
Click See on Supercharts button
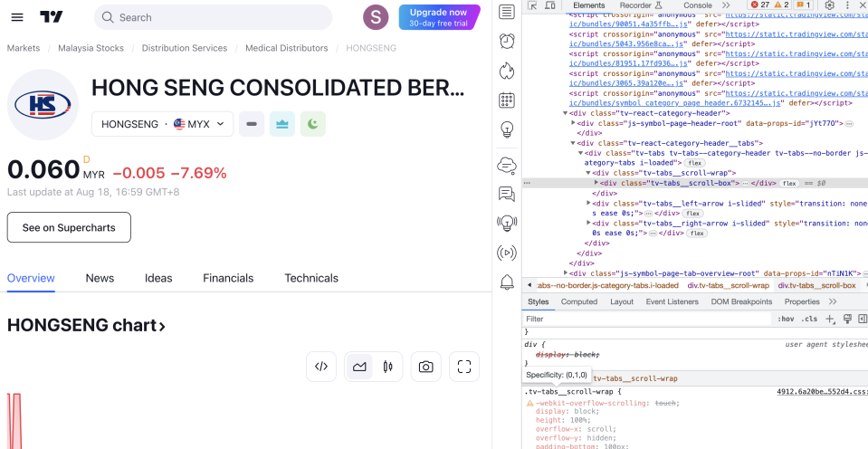[x=69, y=227]
